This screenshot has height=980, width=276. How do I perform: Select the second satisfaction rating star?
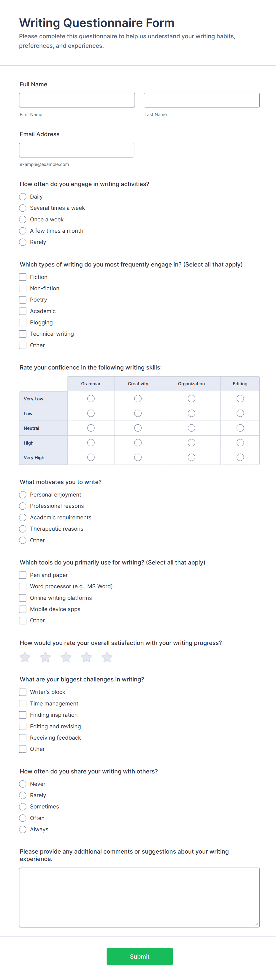(x=46, y=657)
